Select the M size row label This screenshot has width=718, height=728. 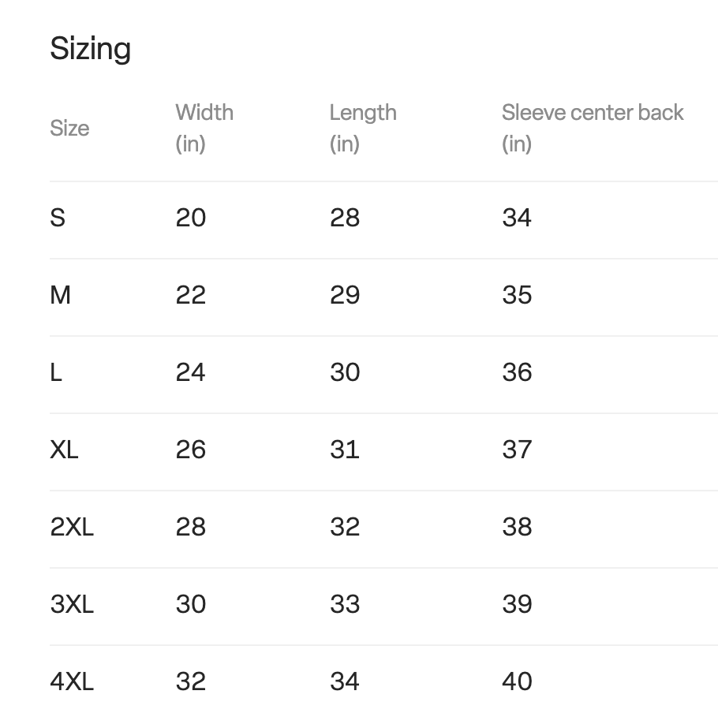pos(61,295)
